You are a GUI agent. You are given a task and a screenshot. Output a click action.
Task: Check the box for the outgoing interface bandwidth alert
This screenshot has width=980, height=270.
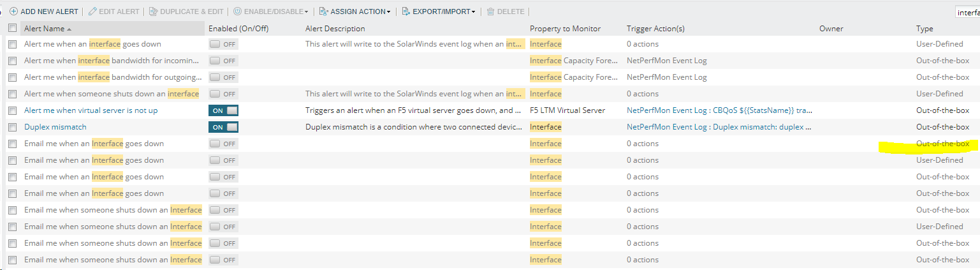tap(12, 77)
